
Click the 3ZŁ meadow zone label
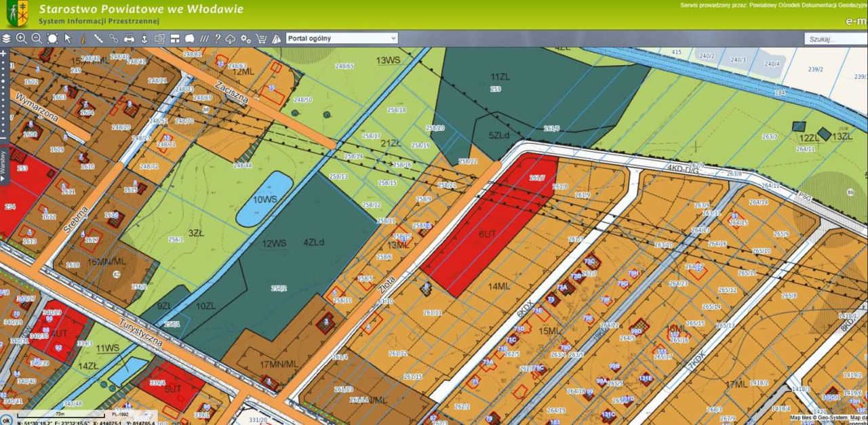196,232
